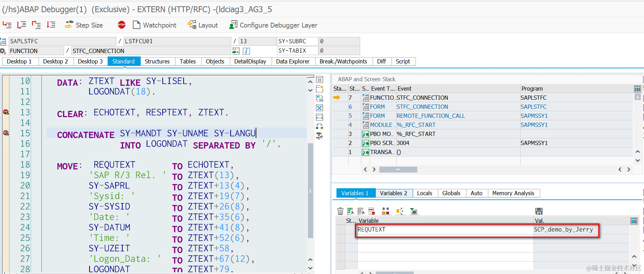Click the Step Into single-step icon
644x274 pixels.
pyautogui.click(x=7, y=25)
